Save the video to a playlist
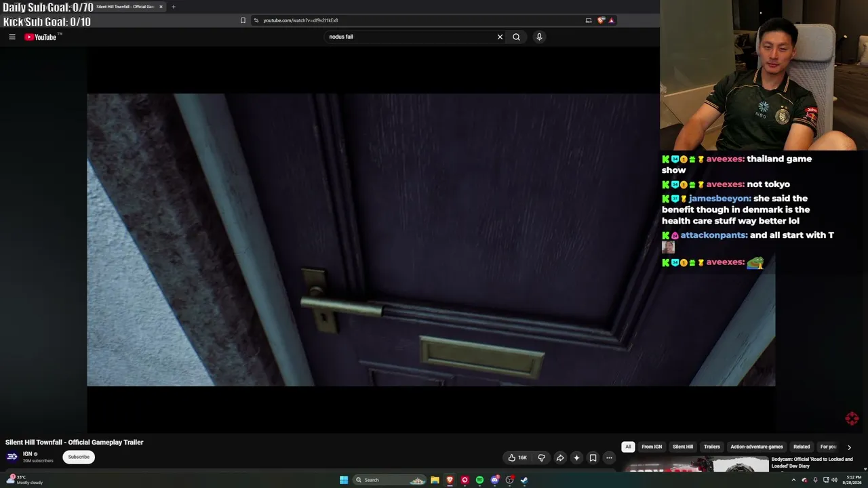The image size is (868, 488). click(593, 457)
